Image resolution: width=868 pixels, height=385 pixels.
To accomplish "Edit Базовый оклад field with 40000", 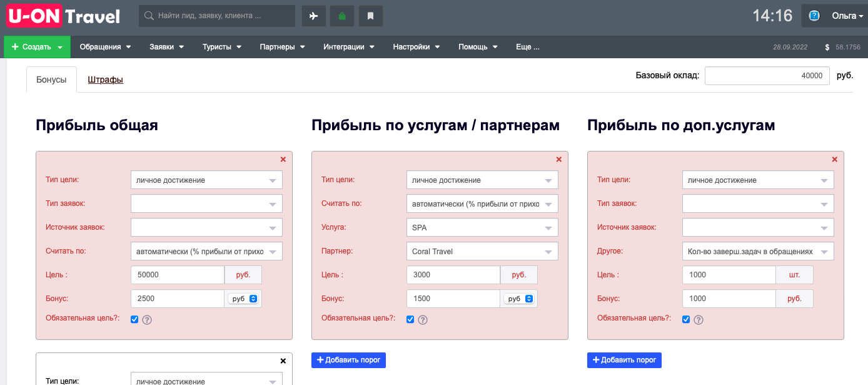I will pyautogui.click(x=767, y=75).
